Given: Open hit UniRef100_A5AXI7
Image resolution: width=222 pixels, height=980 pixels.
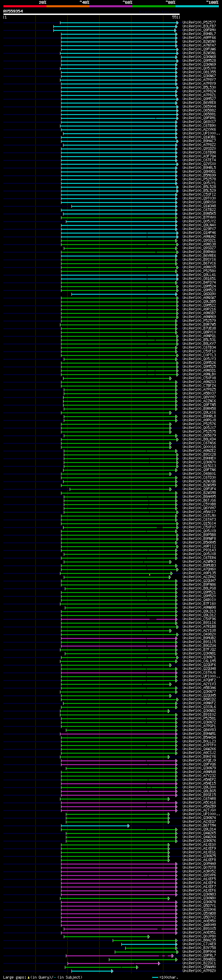Looking at the screenshot, I should coord(199,512).
